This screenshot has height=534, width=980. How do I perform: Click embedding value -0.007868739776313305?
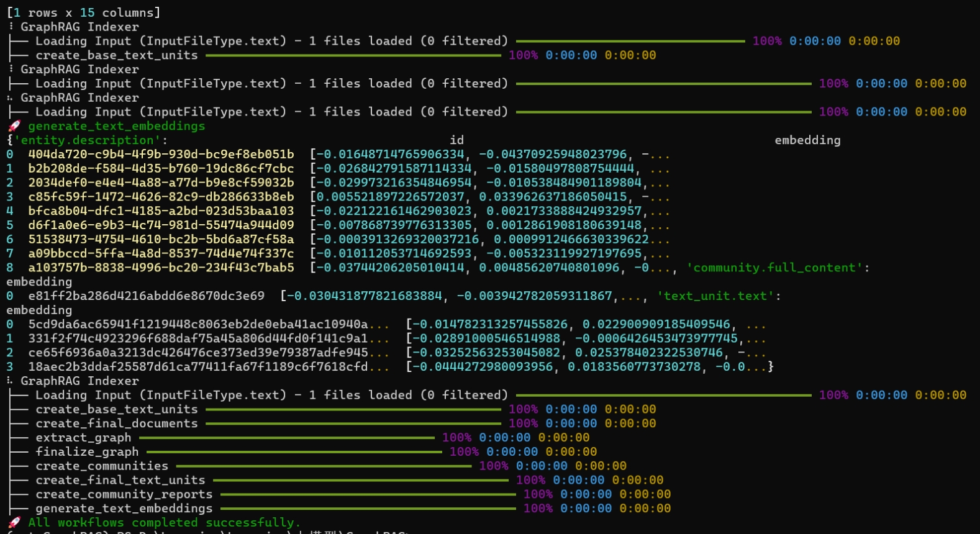[x=394, y=225]
